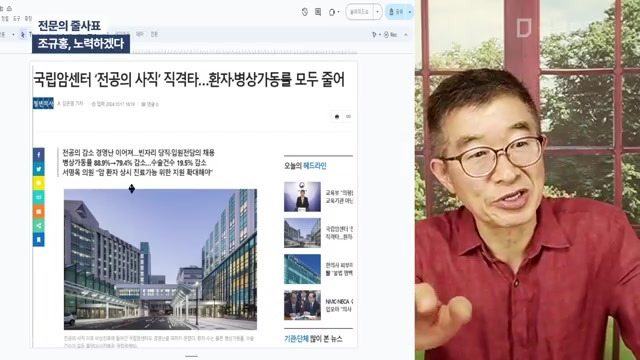Click the 전문의 줄사표 overlay title

coord(69,26)
